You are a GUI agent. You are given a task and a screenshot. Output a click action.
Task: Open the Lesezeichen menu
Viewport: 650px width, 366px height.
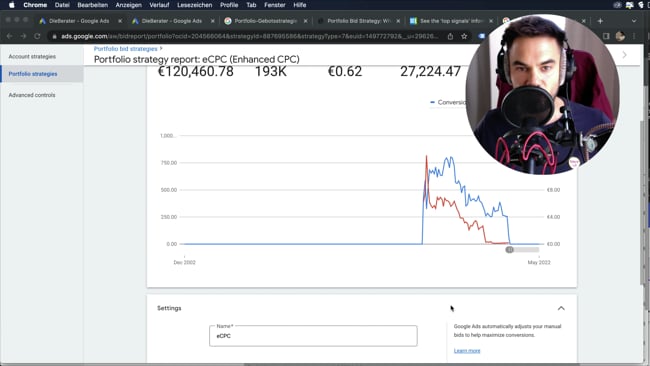point(194,5)
